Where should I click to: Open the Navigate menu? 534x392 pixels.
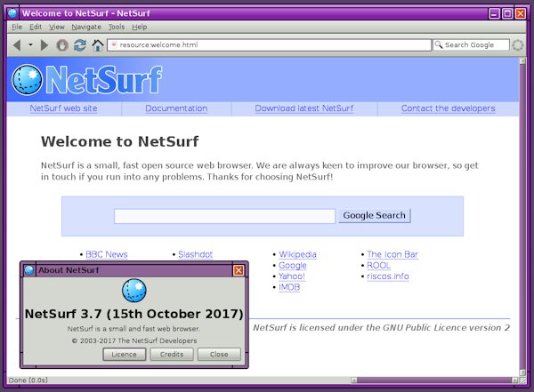point(86,28)
